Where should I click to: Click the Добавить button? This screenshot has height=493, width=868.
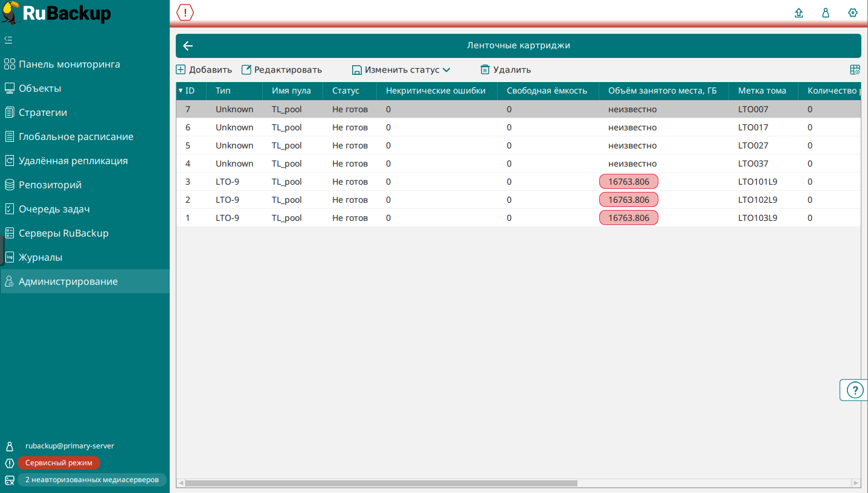(x=204, y=70)
